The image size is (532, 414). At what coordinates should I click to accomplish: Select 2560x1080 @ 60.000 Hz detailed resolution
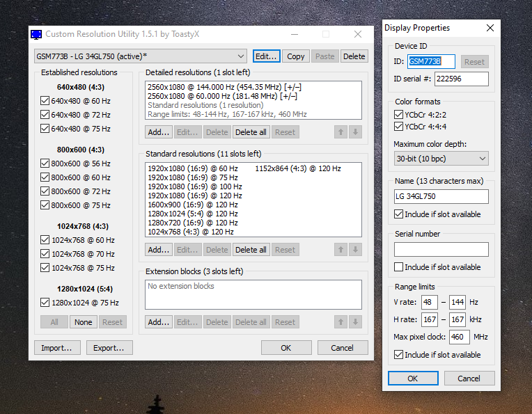[223, 96]
